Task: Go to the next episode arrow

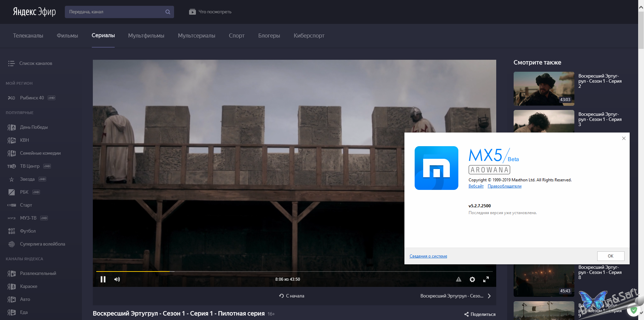Action: [x=489, y=296]
